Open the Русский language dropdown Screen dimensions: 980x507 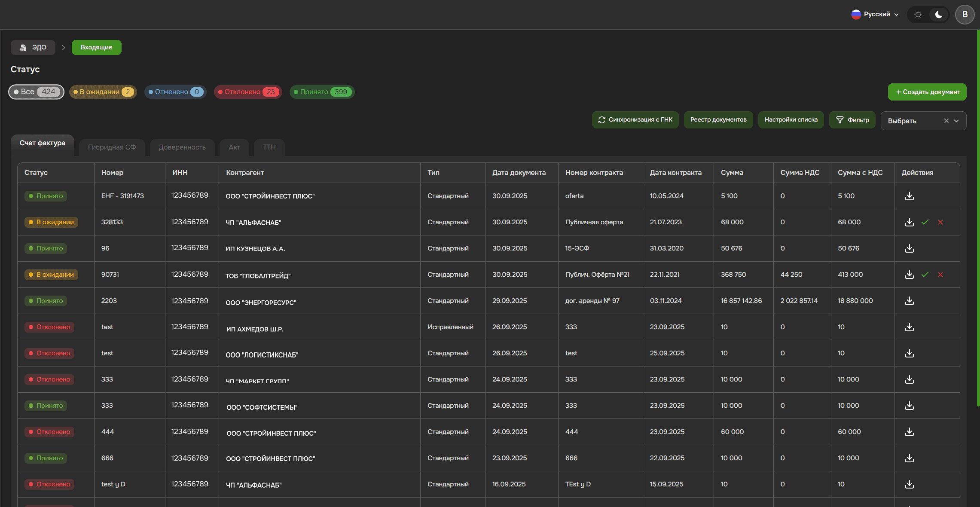pyautogui.click(x=875, y=15)
